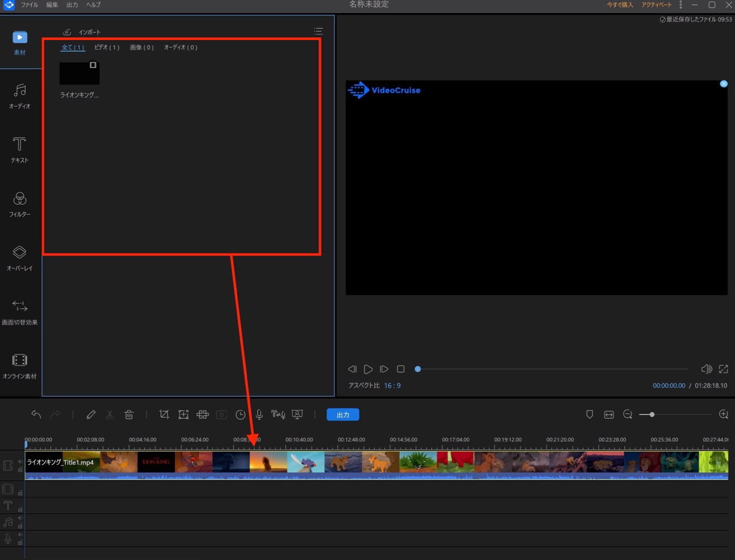Close the VideoCruise watermark with blue X
Image resolution: width=735 pixels, height=560 pixels.
[x=724, y=84]
